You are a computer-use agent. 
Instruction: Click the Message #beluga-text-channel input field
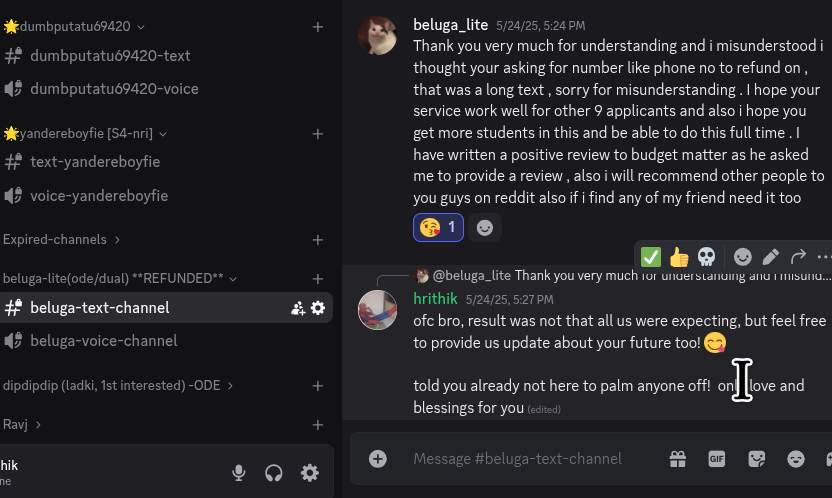pyautogui.click(x=517, y=459)
